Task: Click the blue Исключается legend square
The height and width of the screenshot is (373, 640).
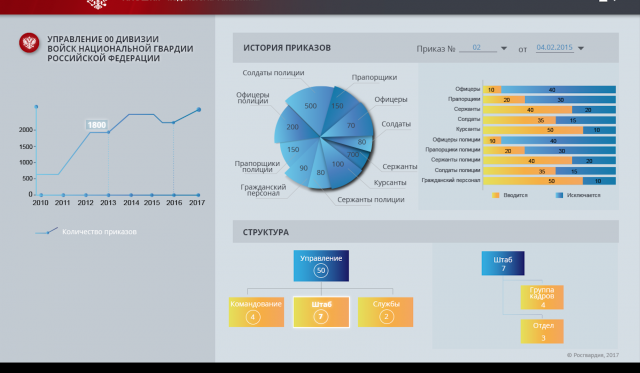Action: click(559, 195)
